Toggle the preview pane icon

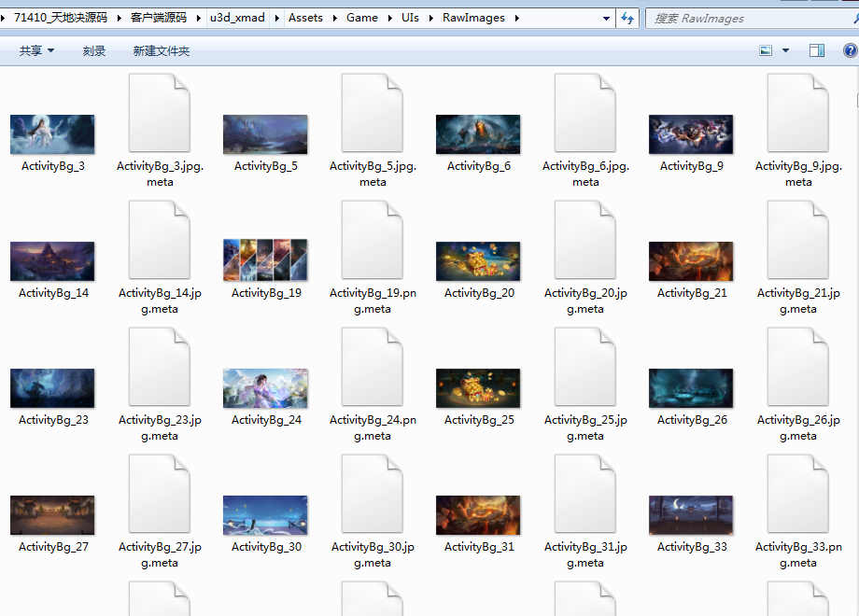(817, 51)
